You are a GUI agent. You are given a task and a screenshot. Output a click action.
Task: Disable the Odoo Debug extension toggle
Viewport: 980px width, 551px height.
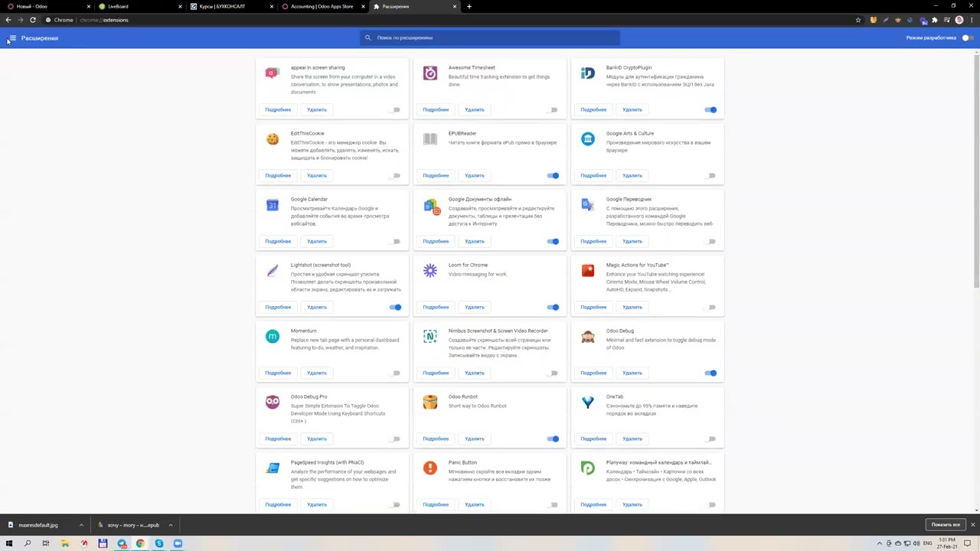pos(710,373)
